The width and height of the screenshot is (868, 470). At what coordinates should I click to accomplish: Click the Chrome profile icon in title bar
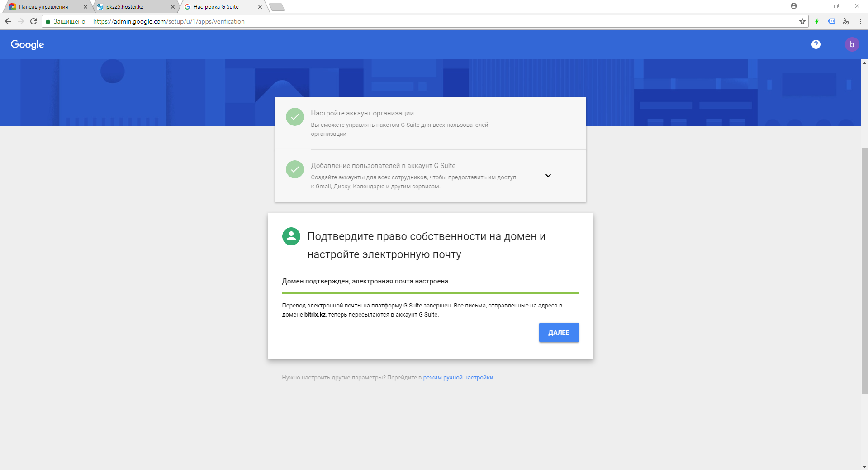tap(793, 6)
